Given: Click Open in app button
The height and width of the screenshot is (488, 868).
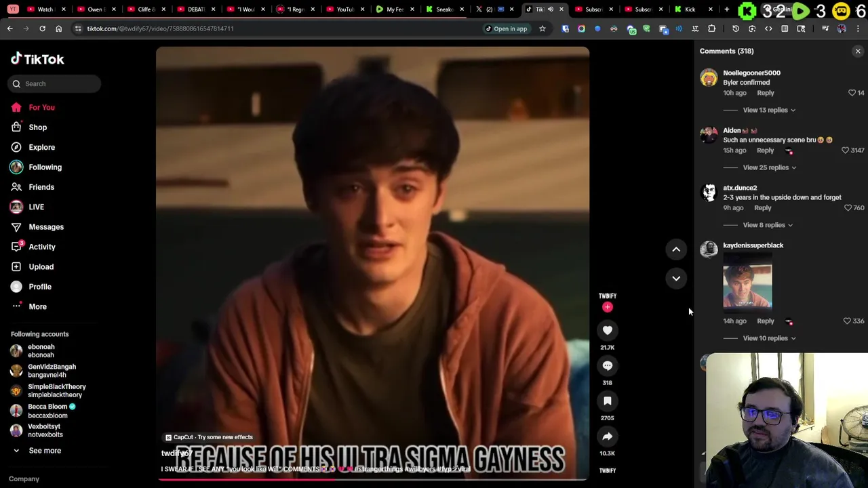Looking at the screenshot, I should (x=506, y=28).
